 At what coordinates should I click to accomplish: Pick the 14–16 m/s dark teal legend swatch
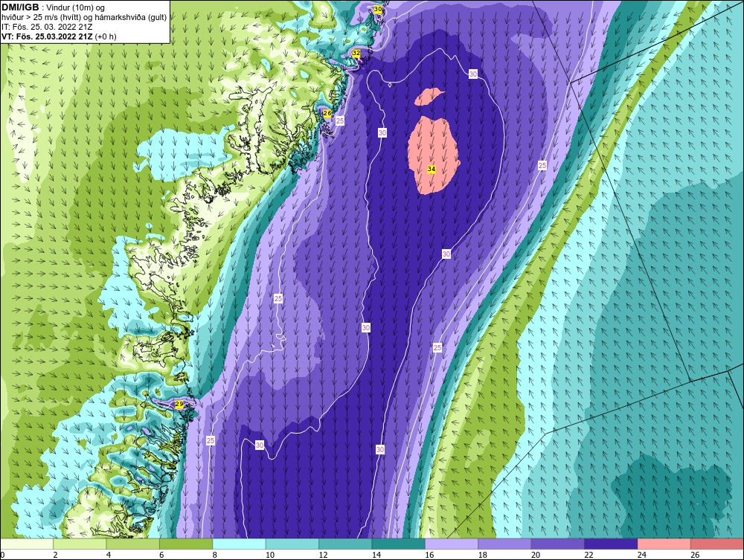(x=399, y=544)
